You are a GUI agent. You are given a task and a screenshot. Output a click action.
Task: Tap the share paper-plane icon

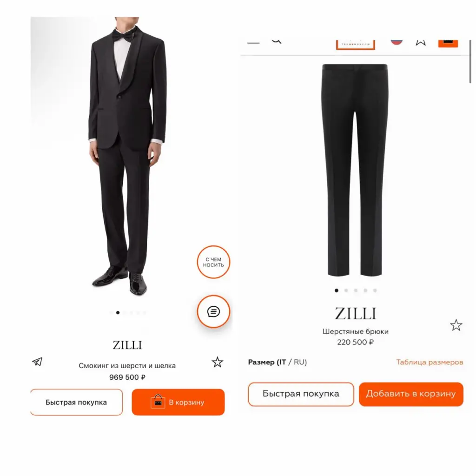click(x=37, y=362)
